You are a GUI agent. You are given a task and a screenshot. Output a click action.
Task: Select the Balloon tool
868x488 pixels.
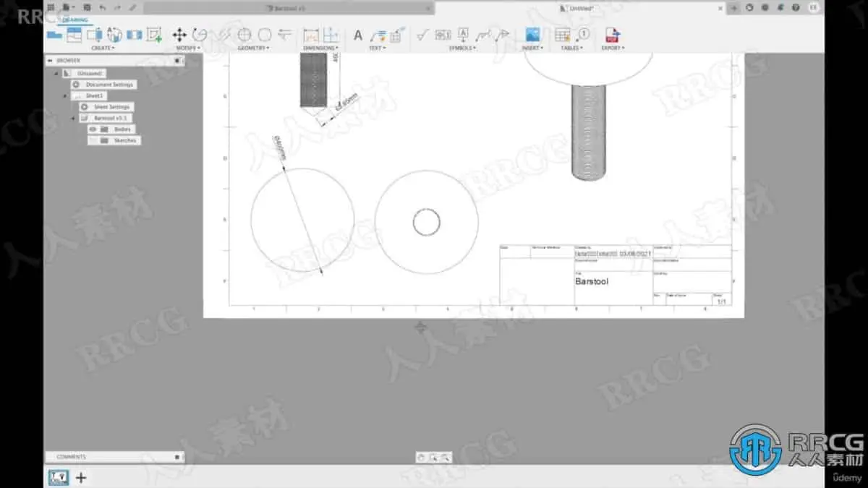583,34
